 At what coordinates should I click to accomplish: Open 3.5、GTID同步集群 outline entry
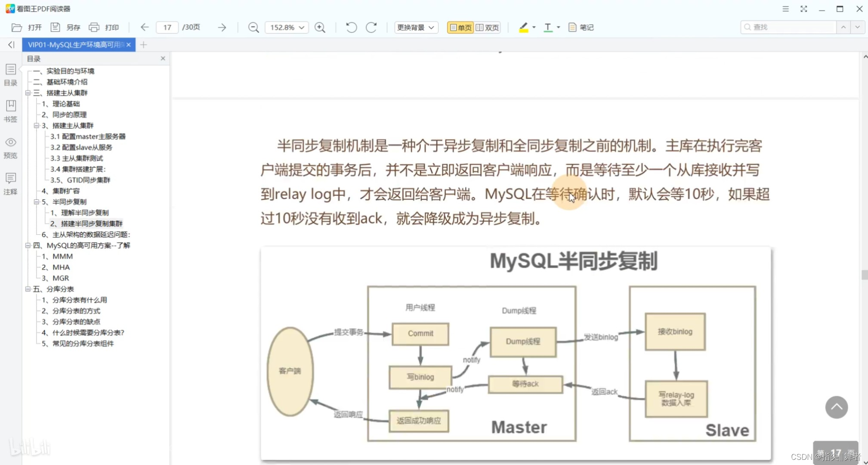80,180
